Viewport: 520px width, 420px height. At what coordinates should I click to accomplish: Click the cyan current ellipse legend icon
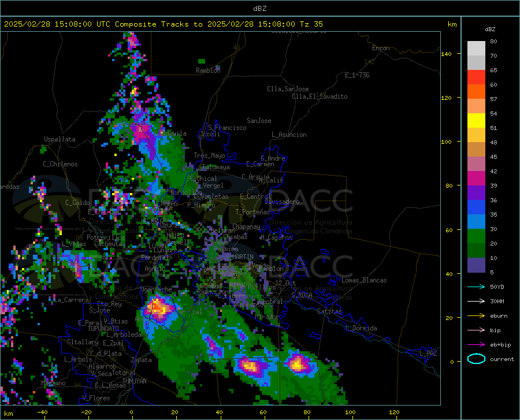[476, 359]
